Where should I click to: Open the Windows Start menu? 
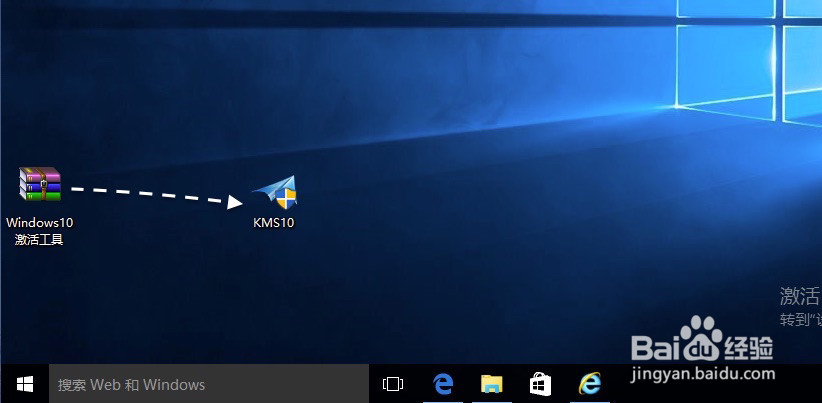point(25,385)
